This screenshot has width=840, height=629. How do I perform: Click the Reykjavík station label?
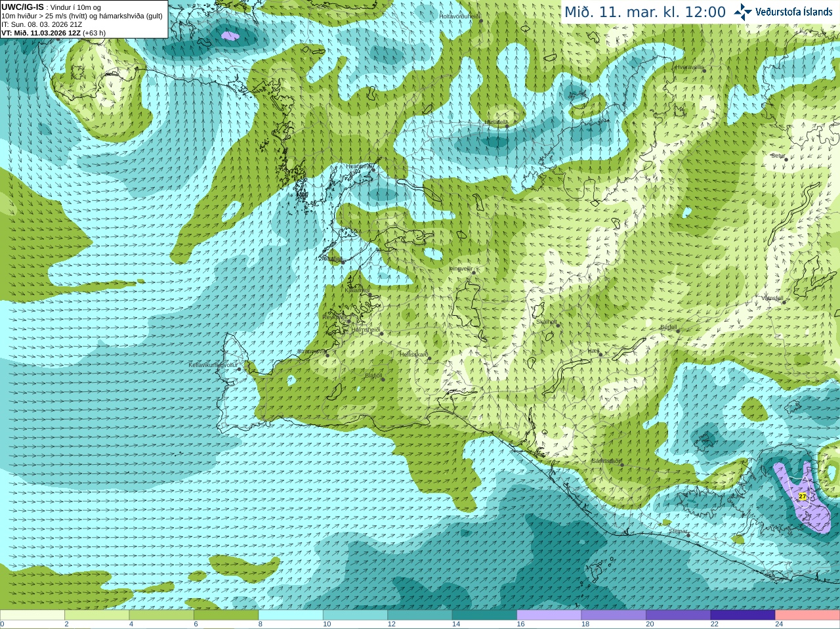(x=335, y=317)
